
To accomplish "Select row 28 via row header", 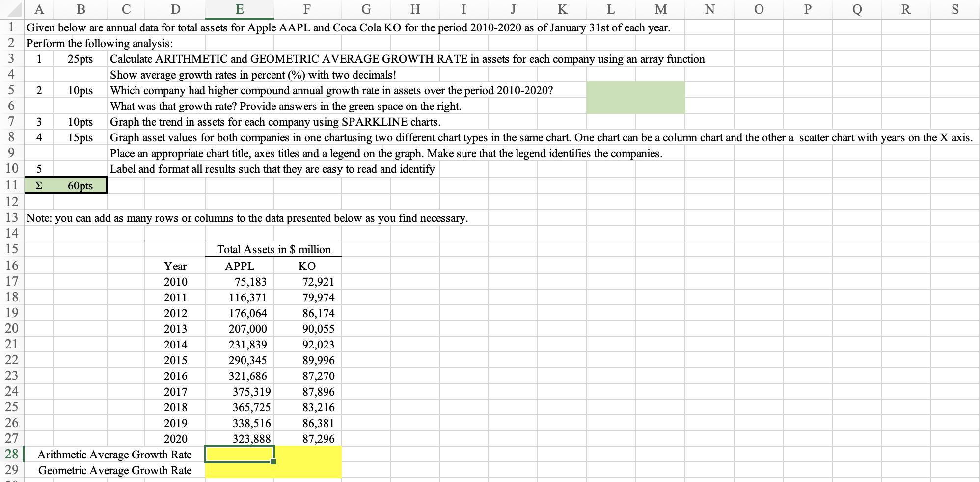I will [x=12, y=454].
